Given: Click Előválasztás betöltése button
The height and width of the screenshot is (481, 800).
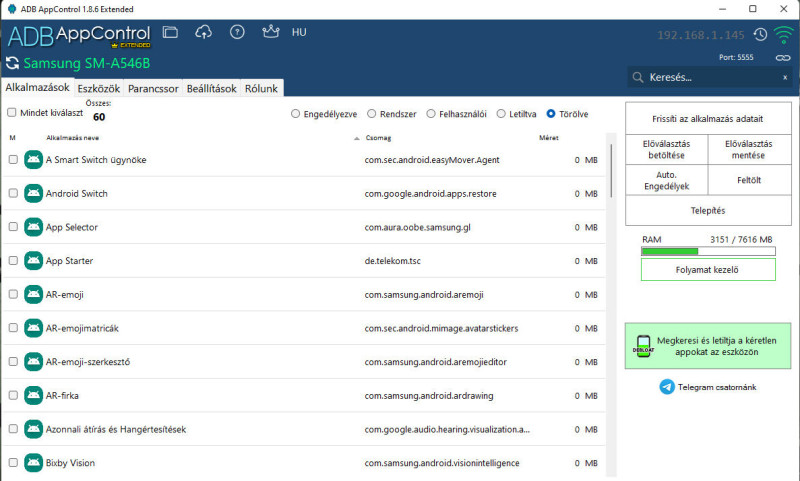Looking at the screenshot, I should coord(666,149).
